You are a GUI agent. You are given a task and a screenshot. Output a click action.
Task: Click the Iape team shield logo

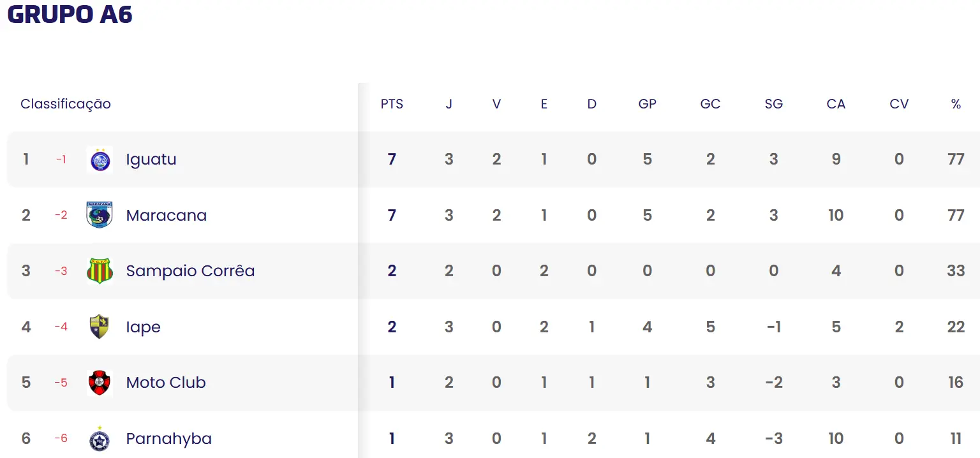click(x=100, y=327)
